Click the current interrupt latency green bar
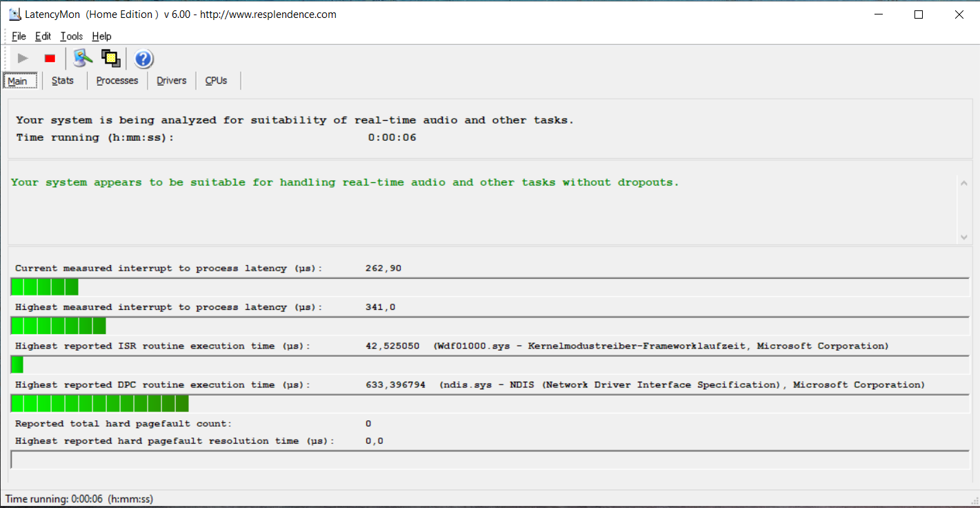 pos(45,287)
